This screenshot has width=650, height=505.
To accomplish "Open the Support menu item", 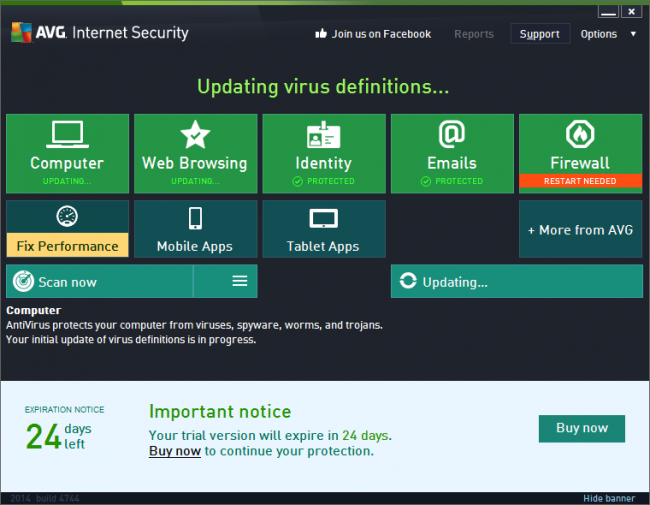I will [540, 34].
